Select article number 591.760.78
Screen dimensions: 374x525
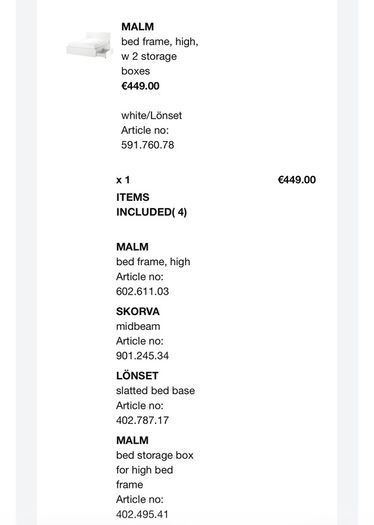148,145
